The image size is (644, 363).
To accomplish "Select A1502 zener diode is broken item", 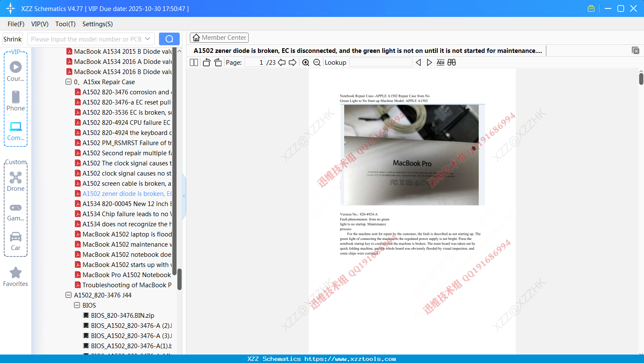I will point(123,194).
